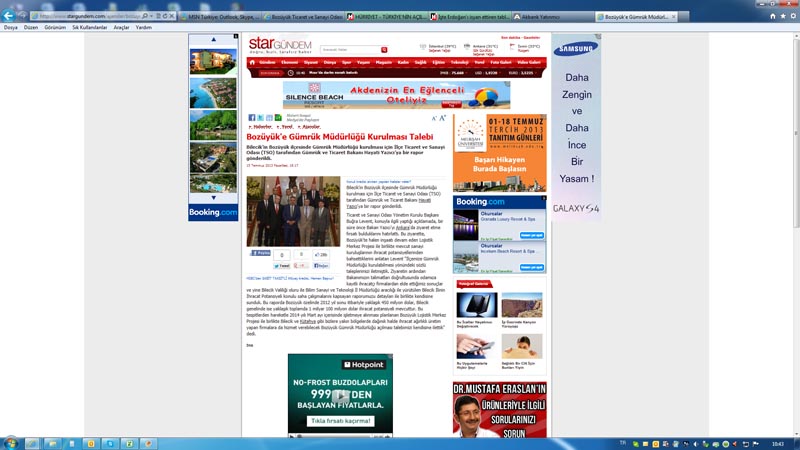Click the site search input field
This screenshot has width=800, height=450.
click(350, 49)
